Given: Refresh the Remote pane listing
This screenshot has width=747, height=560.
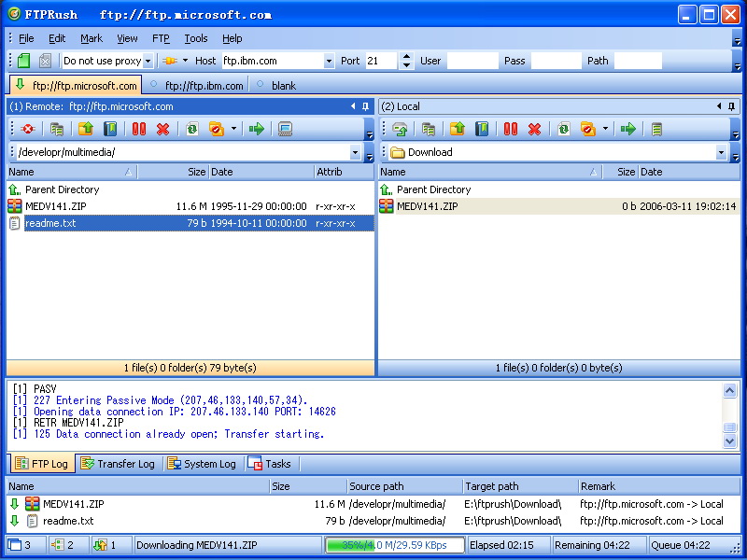Looking at the screenshot, I should 192,129.
